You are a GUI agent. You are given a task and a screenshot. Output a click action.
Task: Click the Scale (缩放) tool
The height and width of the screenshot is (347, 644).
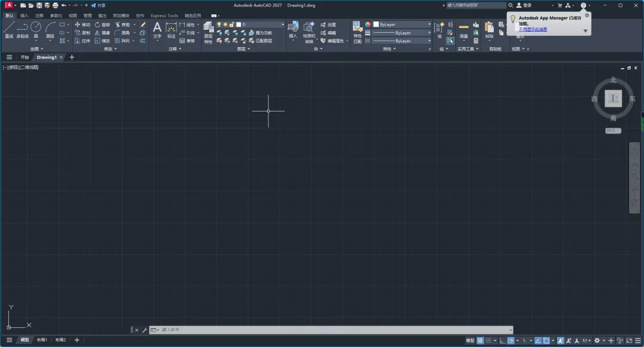tap(103, 41)
